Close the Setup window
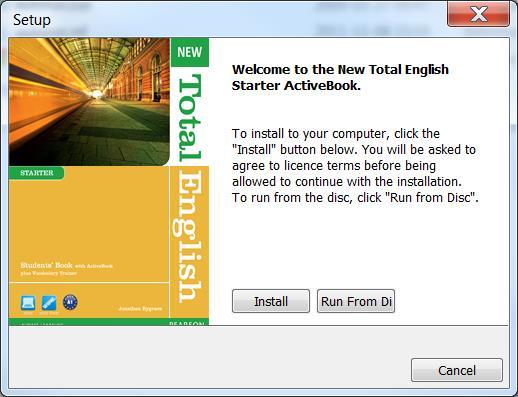Screen dimensions: 518x397 (478, 14)
